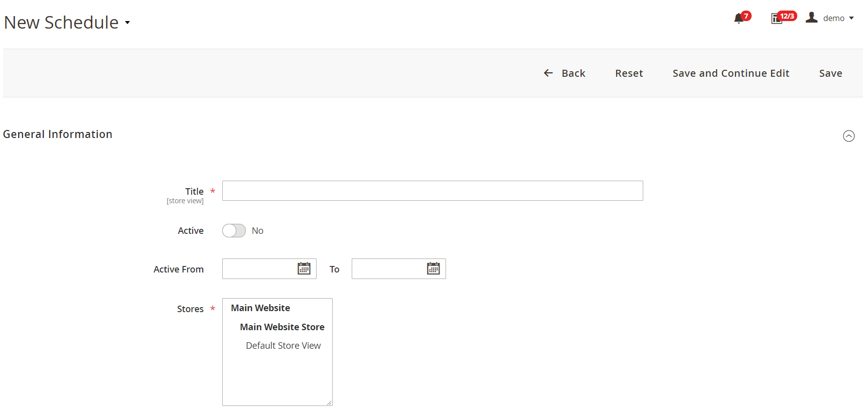Click the icon with 12/3 badge
The height and width of the screenshot is (412, 868).
click(777, 19)
